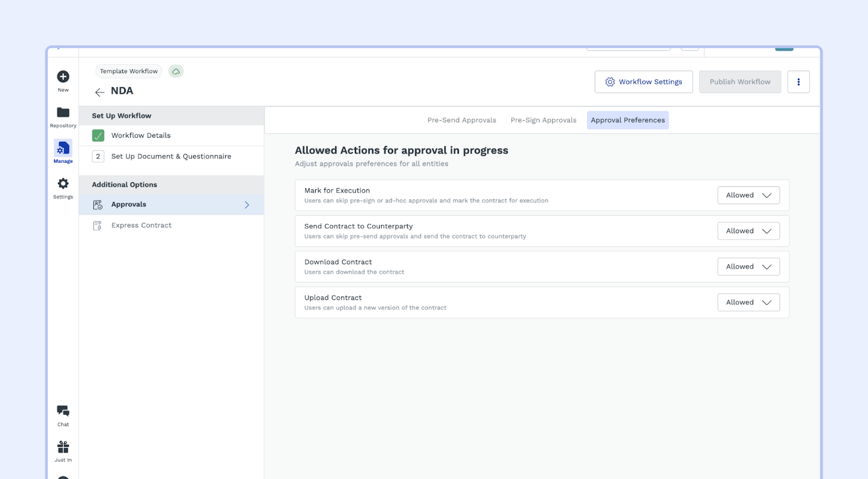Viewport: 868px width, 479px height.
Task: Open the Chat icon
Action: click(63, 411)
